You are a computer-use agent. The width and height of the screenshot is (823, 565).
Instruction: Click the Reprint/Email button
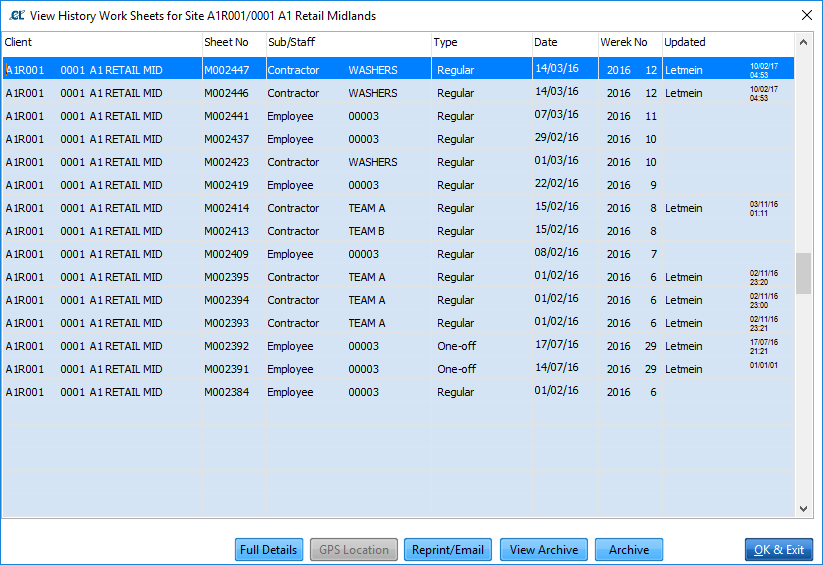click(x=448, y=550)
